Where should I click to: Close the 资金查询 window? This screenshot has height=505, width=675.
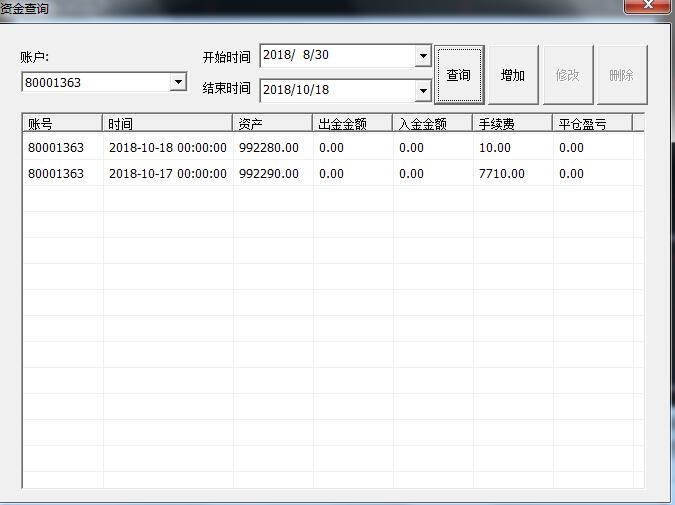pos(647,6)
